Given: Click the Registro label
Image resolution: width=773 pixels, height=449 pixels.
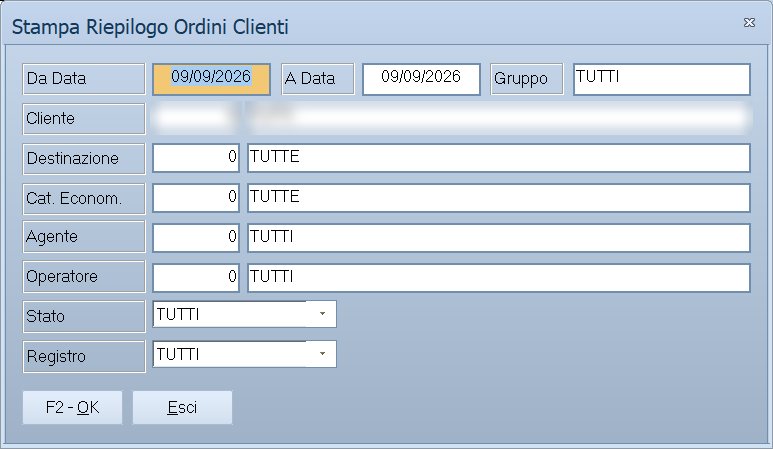Looking at the screenshot, I should tap(84, 356).
